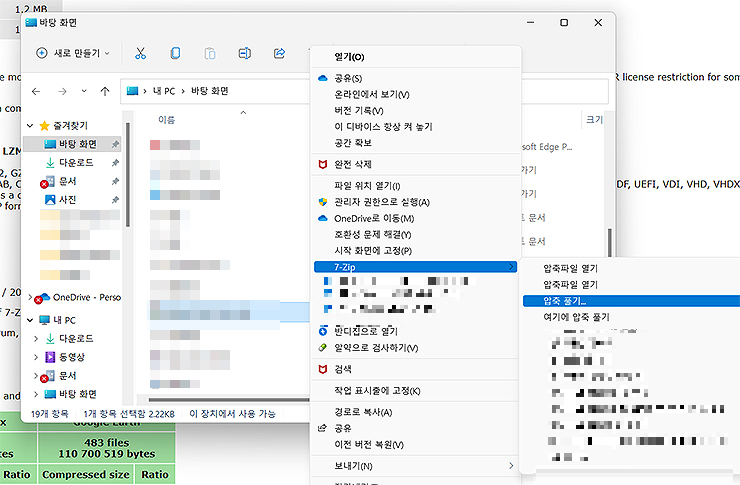The image size is (740, 485).
Task: Choose 작업 표시줄에 고정(K)
Action: (x=415, y=391)
